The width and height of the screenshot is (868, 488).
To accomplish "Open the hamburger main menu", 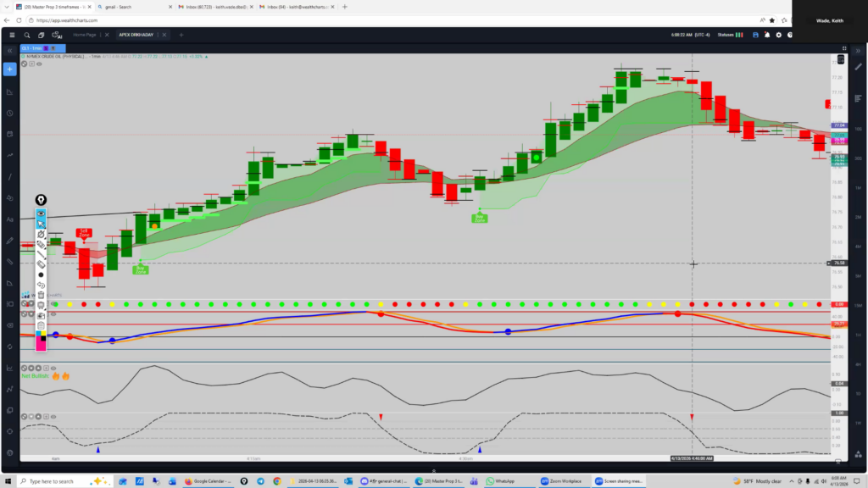I will click(11, 35).
